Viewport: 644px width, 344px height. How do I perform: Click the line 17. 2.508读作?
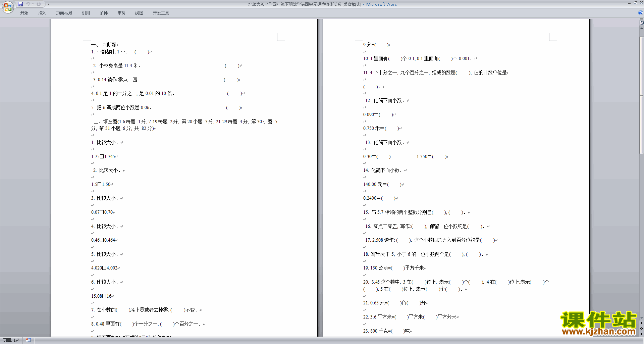pos(430,240)
